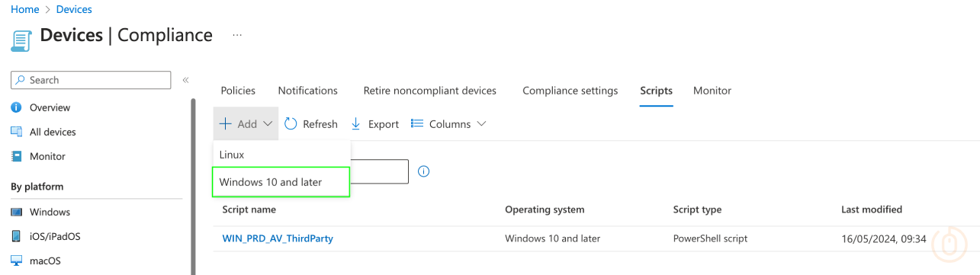This screenshot has width=980, height=275.
Task: Click the Devices compliance page icon
Action: (22, 40)
